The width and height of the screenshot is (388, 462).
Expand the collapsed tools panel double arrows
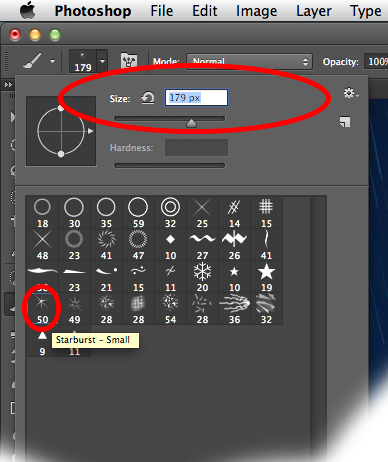tap(8, 85)
